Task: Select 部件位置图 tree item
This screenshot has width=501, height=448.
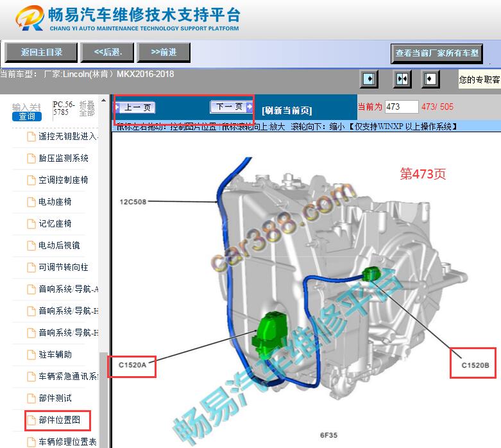Action: tap(59, 420)
